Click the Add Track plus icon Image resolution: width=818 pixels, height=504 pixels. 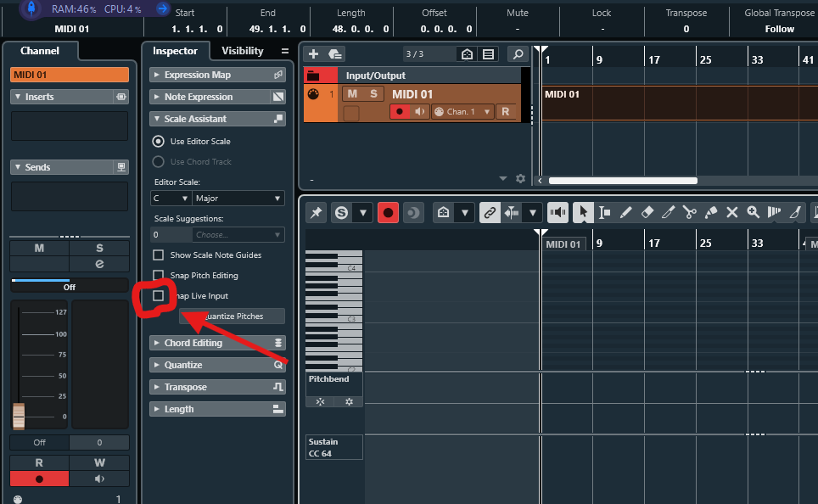[313, 53]
